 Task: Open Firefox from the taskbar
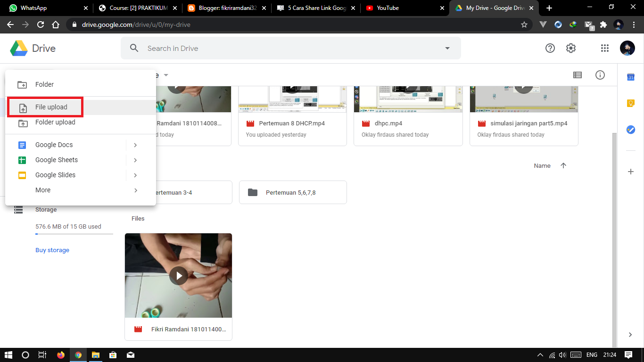(x=61, y=355)
